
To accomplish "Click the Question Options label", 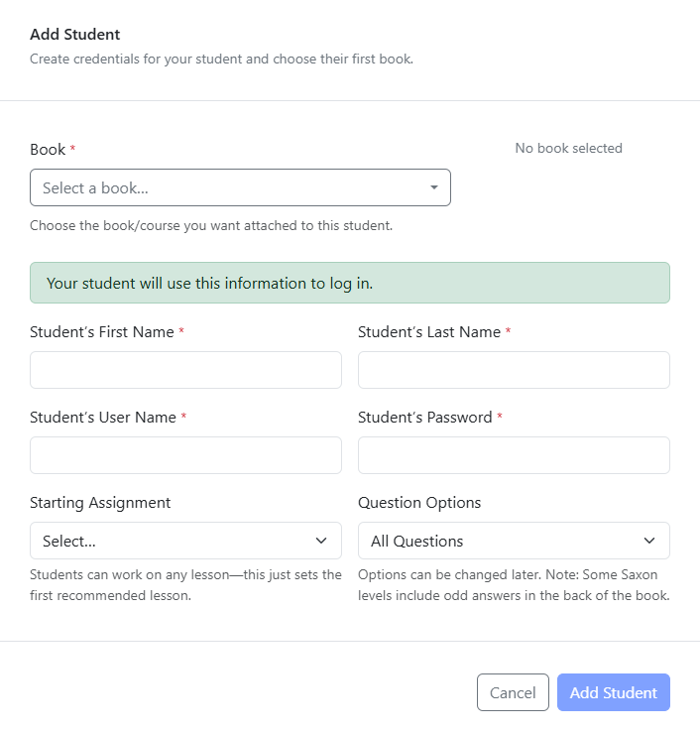I will tap(419, 503).
